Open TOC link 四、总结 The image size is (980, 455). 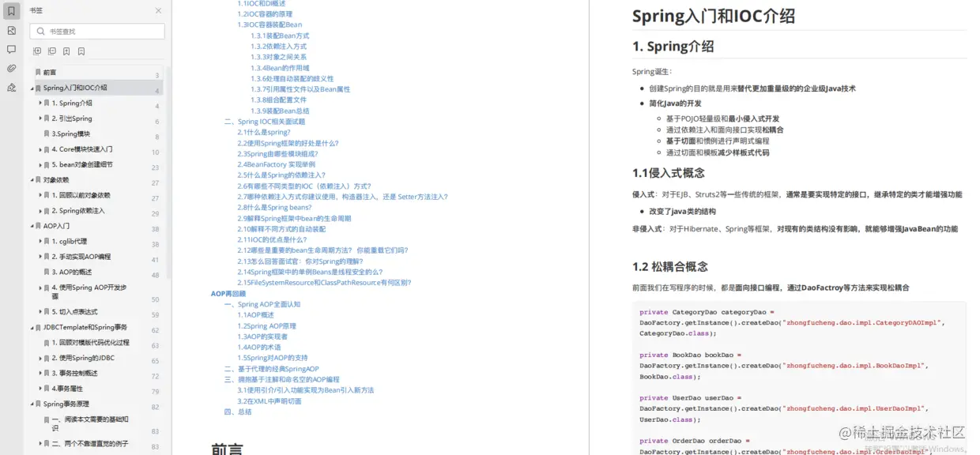click(238, 412)
